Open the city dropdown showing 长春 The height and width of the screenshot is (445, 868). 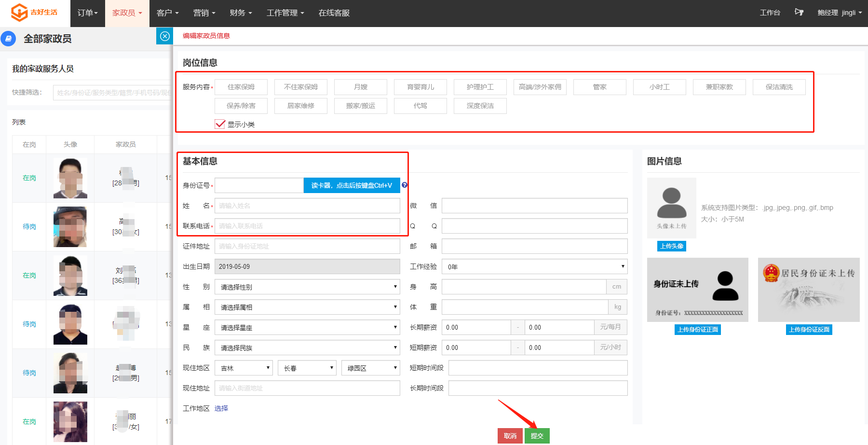[x=307, y=368]
